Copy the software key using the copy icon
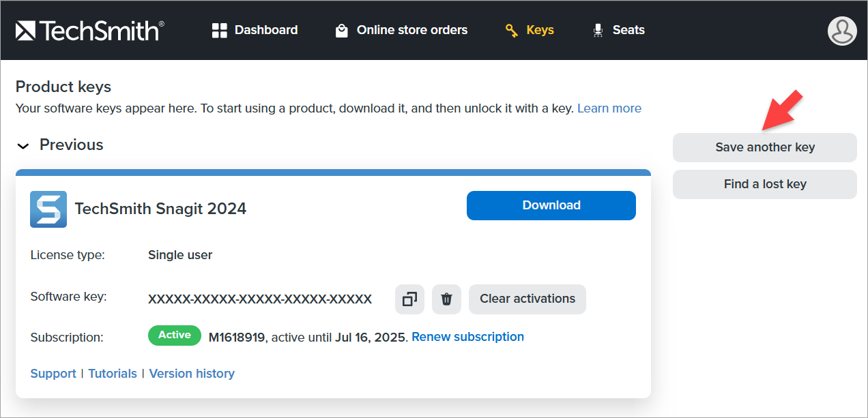Image resolution: width=868 pixels, height=418 pixels. pos(409,299)
